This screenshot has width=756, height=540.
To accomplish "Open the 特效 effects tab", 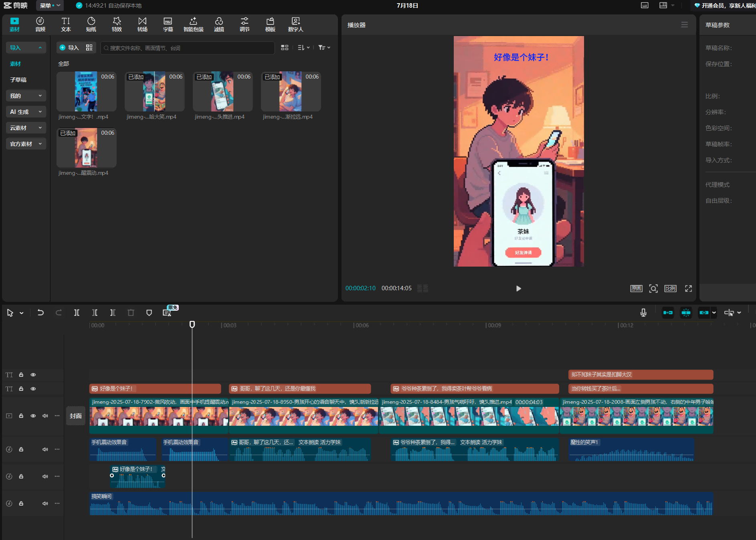I will (117, 24).
